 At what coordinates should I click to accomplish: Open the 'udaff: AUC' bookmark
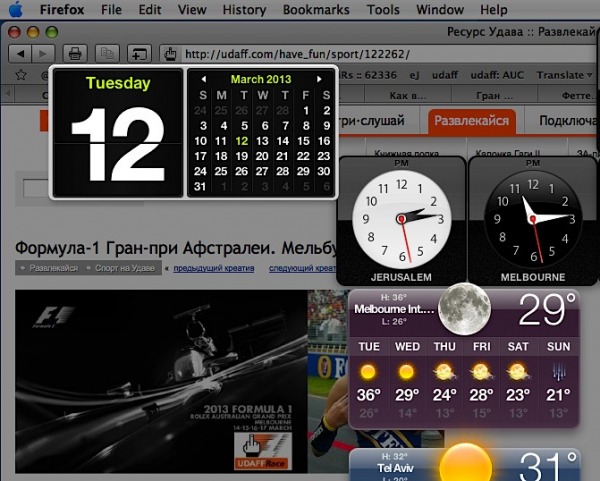click(497, 75)
